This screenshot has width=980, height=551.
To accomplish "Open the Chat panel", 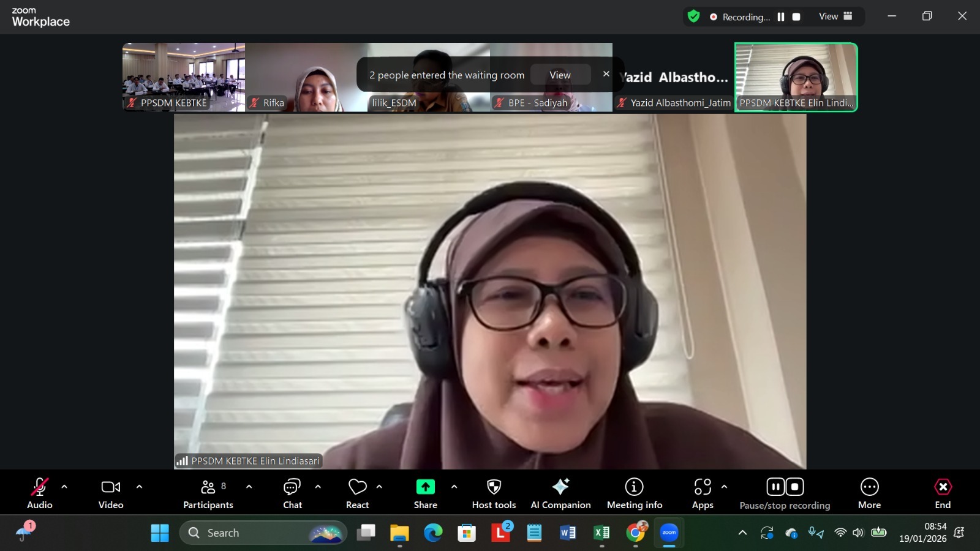I will [292, 493].
